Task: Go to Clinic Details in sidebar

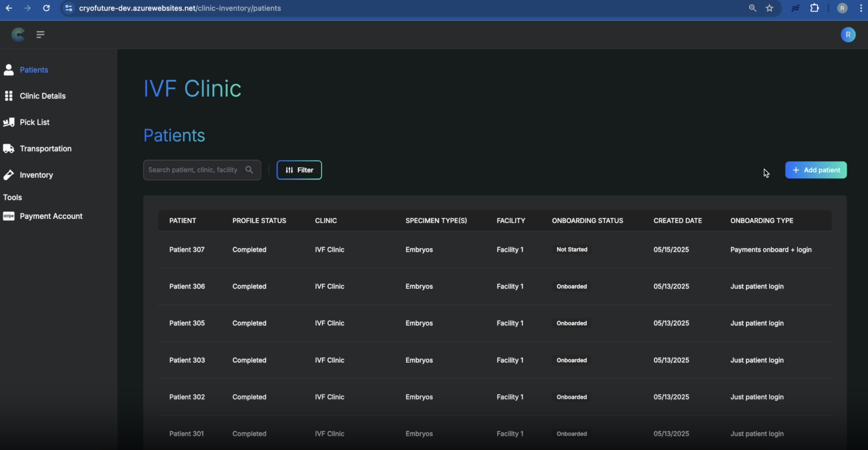Action: pyautogui.click(x=43, y=96)
